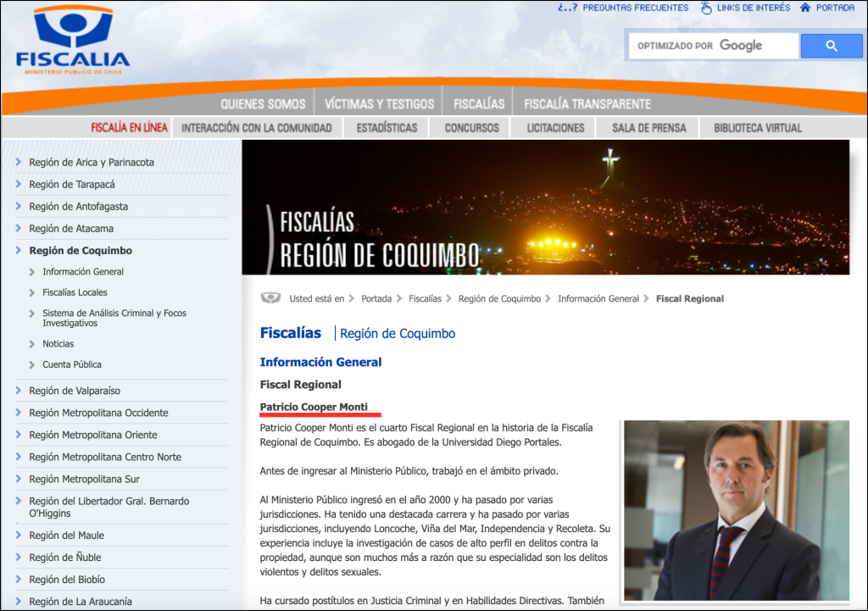Click Fiscal Regional in the breadcrumb
The height and width of the screenshot is (611, 868).
tap(690, 299)
